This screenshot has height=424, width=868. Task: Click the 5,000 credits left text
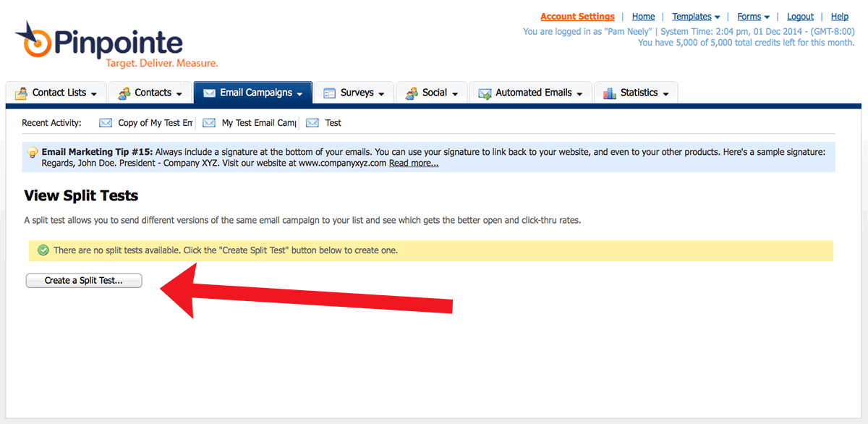(x=746, y=43)
